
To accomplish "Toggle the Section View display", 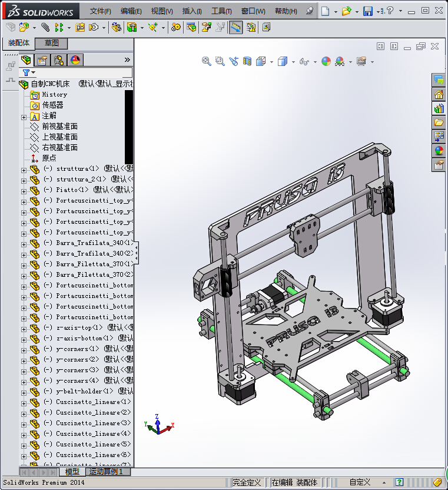I will (x=247, y=61).
